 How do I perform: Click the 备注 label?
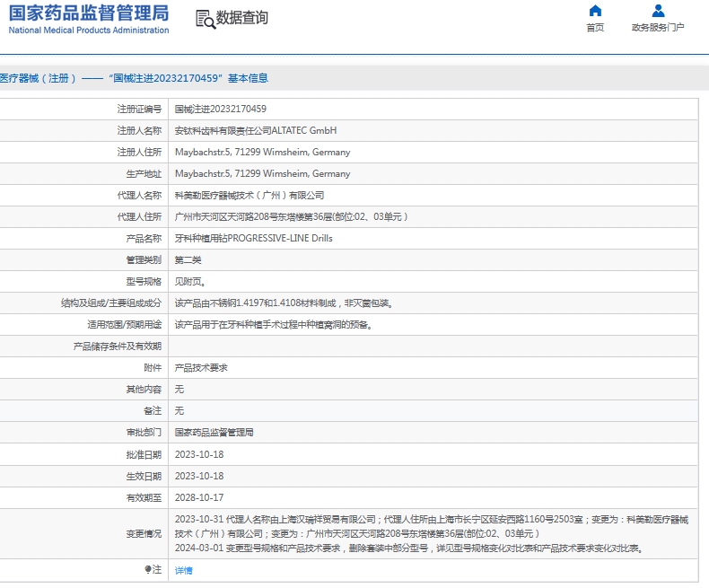point(153,410)
